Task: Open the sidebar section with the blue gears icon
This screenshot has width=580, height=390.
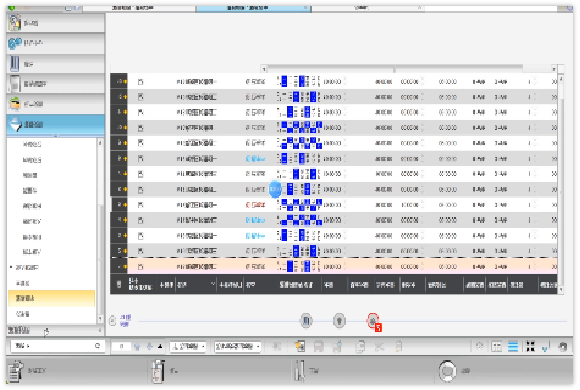Action: 55,43
